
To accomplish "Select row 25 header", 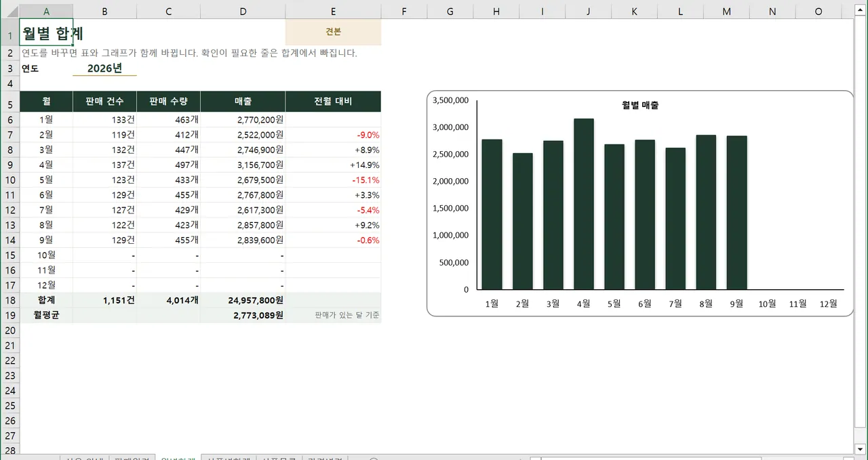I will (9, 406).
